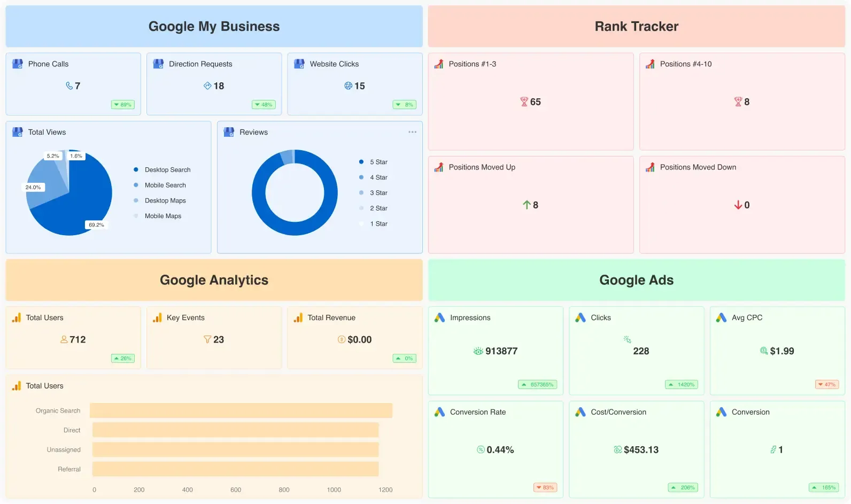The image size is (851, 504).
Task: Click the trophy icon next to 65
Action: coord(524,102)
